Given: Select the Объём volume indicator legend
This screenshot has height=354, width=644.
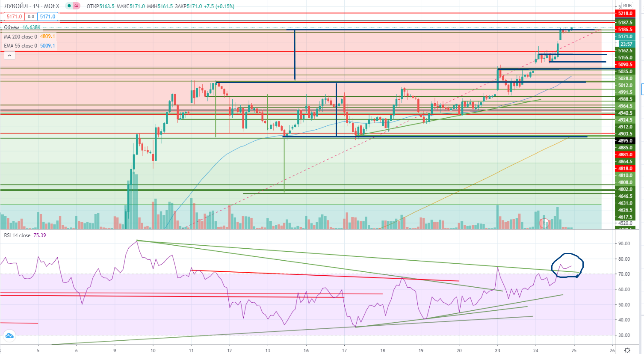Looking at the screenshot, I should [12, 27].
